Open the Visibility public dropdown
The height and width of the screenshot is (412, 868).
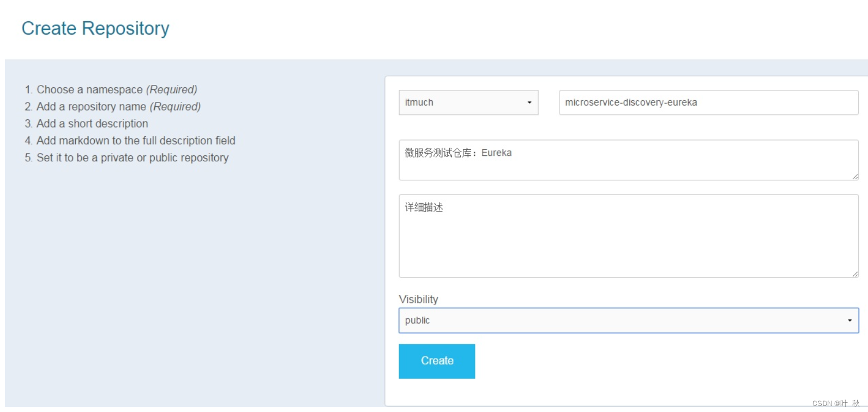pos(629,320)
